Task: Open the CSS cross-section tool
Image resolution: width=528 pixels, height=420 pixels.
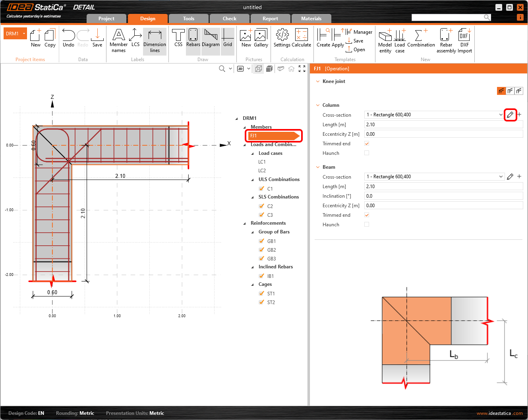Action: tap(178, 39)
